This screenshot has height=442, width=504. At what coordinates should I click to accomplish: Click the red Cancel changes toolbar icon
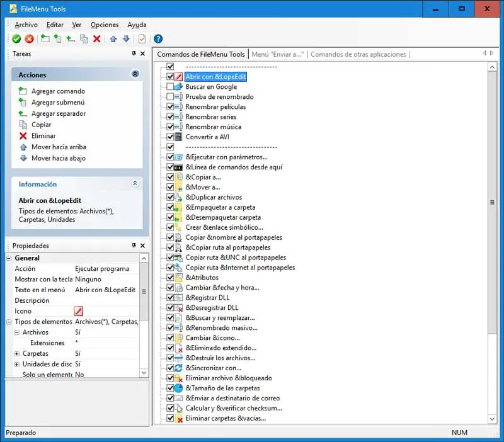click(x=29, y=39)
